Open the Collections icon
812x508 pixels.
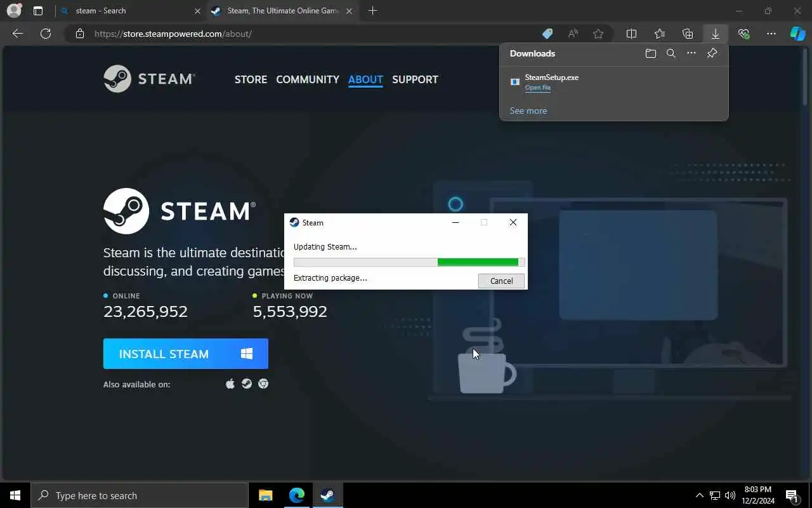coord(688,34)
